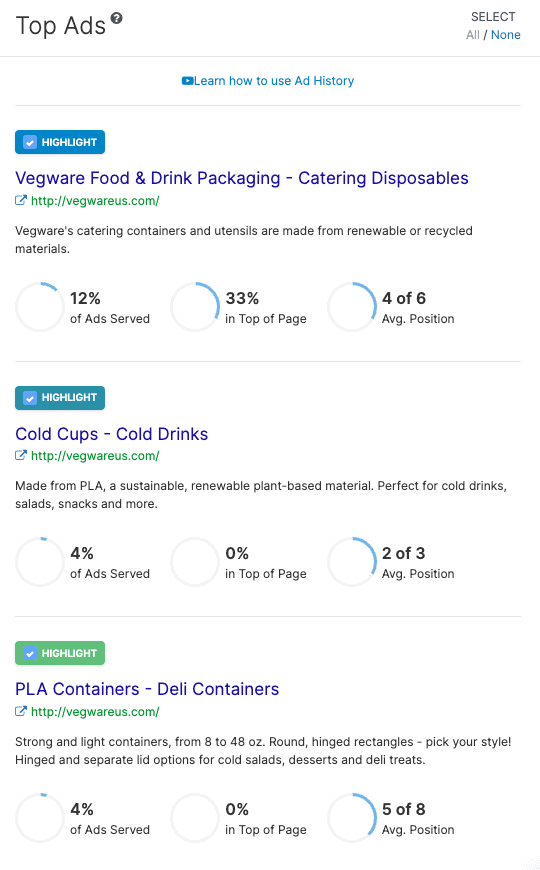Click the 5 of 8 Avg. Position gauge

pyautogui.click(x=352, y=818)
